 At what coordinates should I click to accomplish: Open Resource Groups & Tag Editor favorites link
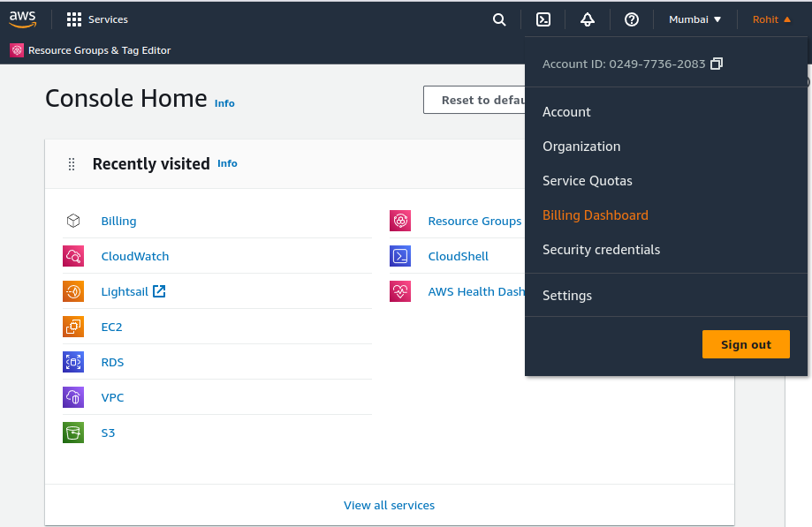click(x=100, y=50)
